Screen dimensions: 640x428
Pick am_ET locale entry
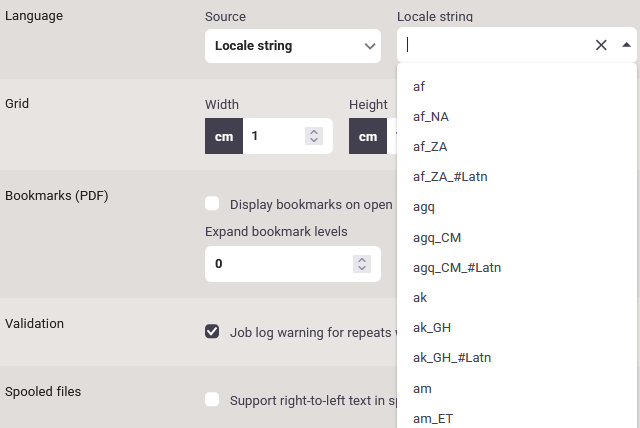click(432, 417)
